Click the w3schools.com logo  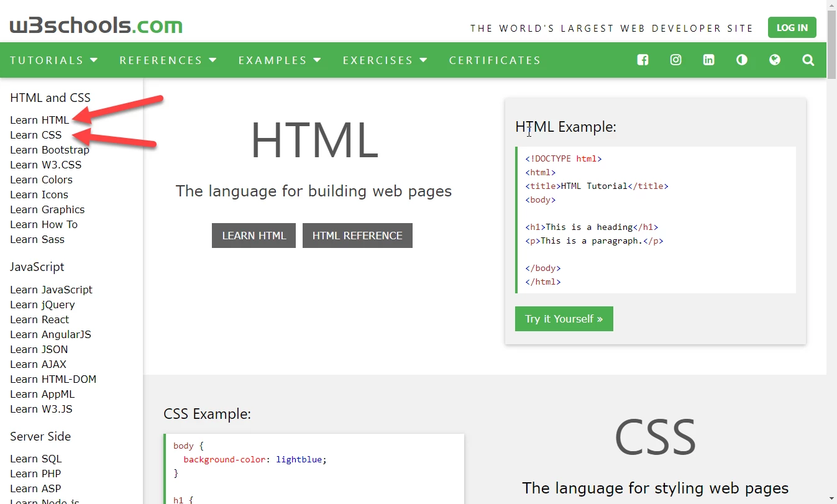(x=96, y=25)
